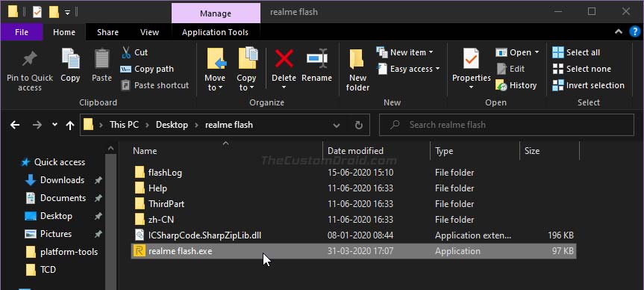Click the Cut scissors icon
The height and width of the screenshot is (290, 644).
(x=126, y=52)
